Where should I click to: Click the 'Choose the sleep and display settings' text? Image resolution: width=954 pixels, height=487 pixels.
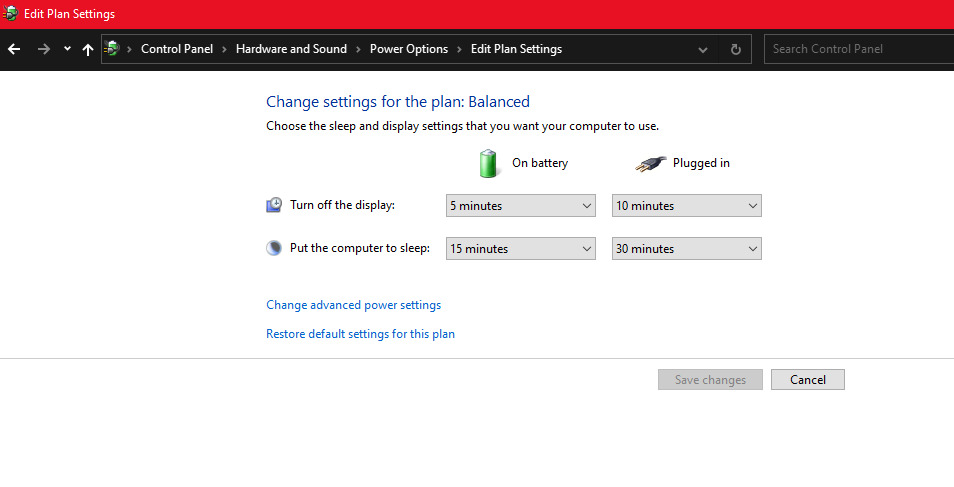(x=462, y=126)
